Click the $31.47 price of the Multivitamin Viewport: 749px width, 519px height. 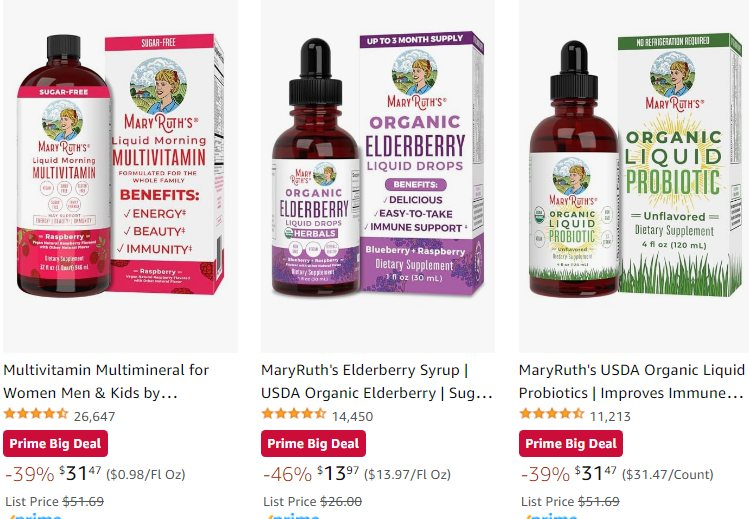pyautogui.click(x=80, y=474)
